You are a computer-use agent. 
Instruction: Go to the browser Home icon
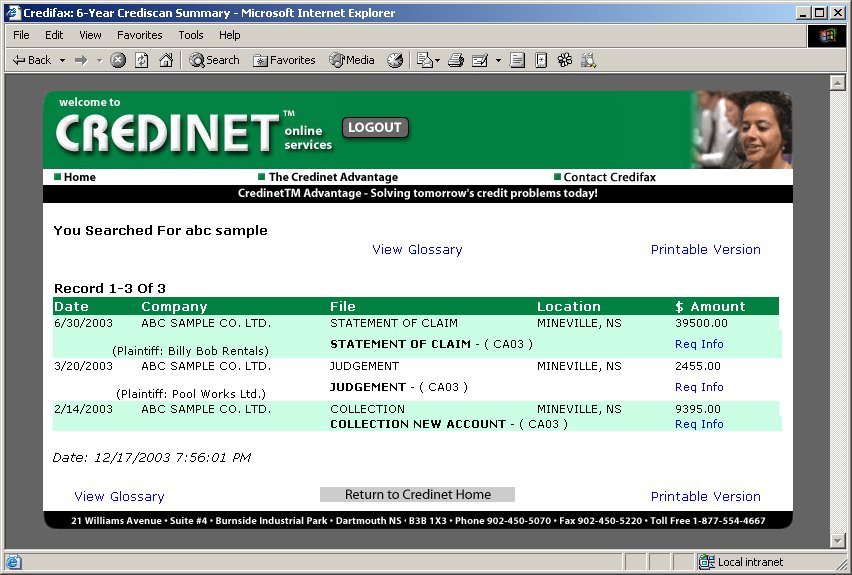coord(166,60)
